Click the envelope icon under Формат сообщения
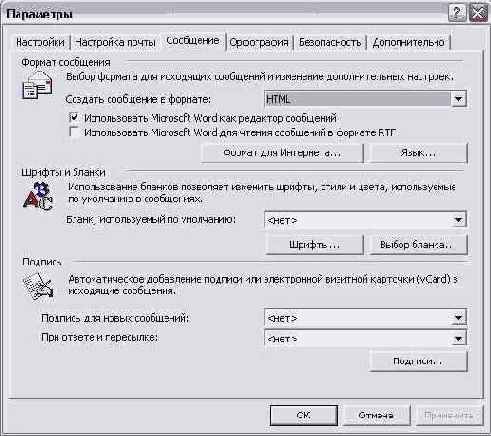This screenshot has height=436, width=491. (x=37, y=86)
